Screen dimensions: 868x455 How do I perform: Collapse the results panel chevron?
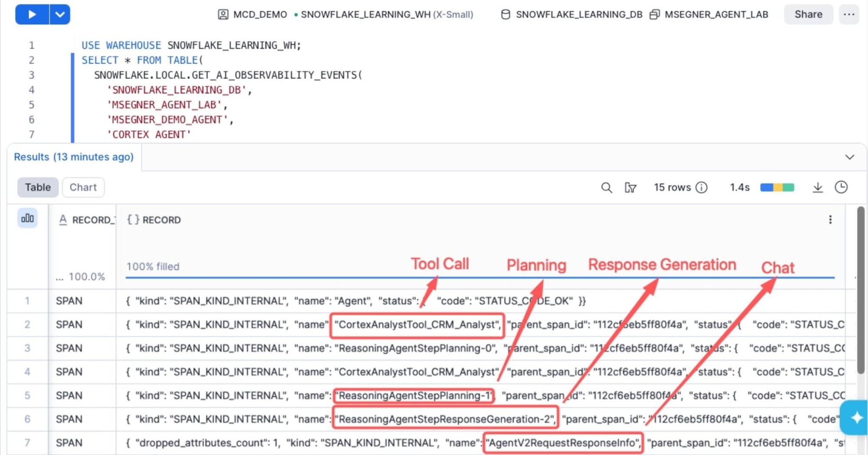(849, 157)
